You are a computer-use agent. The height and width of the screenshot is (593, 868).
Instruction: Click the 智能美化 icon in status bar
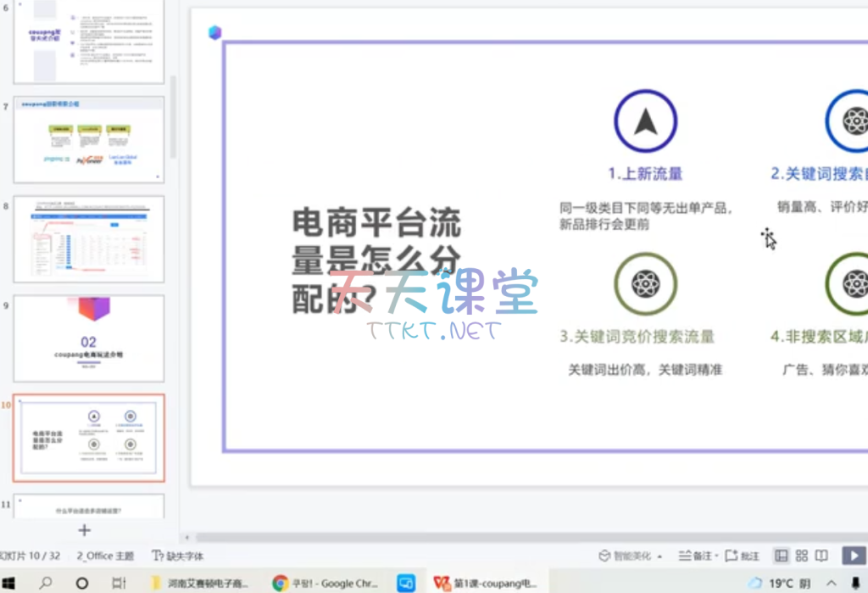[604, 556]
